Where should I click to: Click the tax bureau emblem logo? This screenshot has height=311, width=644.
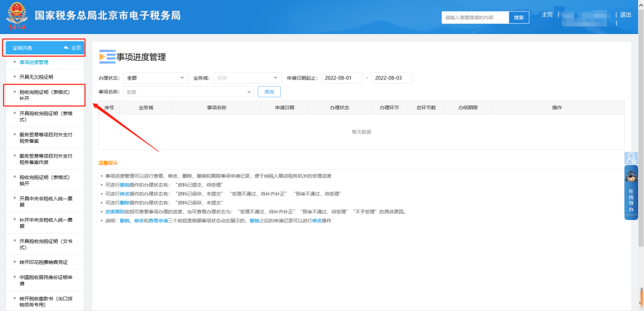16,16
